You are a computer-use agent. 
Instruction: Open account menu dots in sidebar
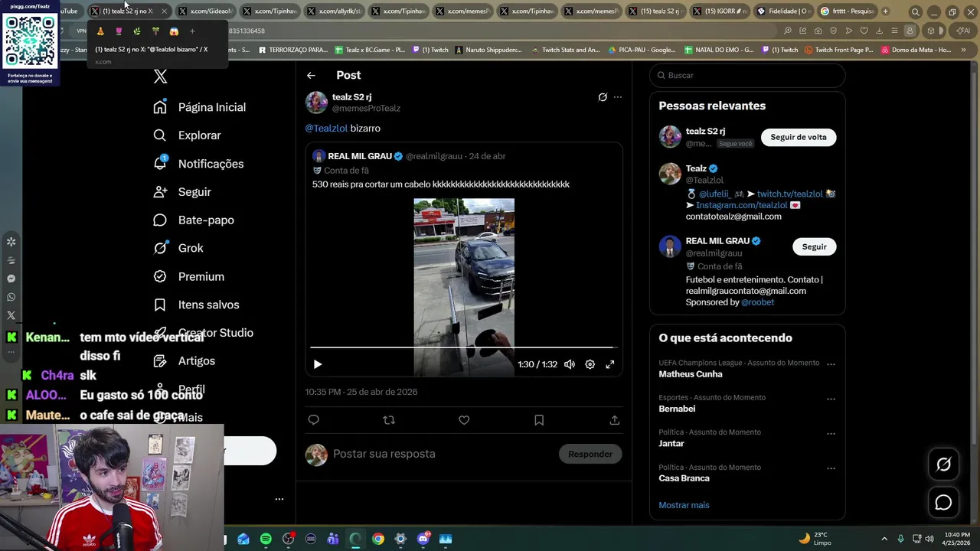coord(279,499)
